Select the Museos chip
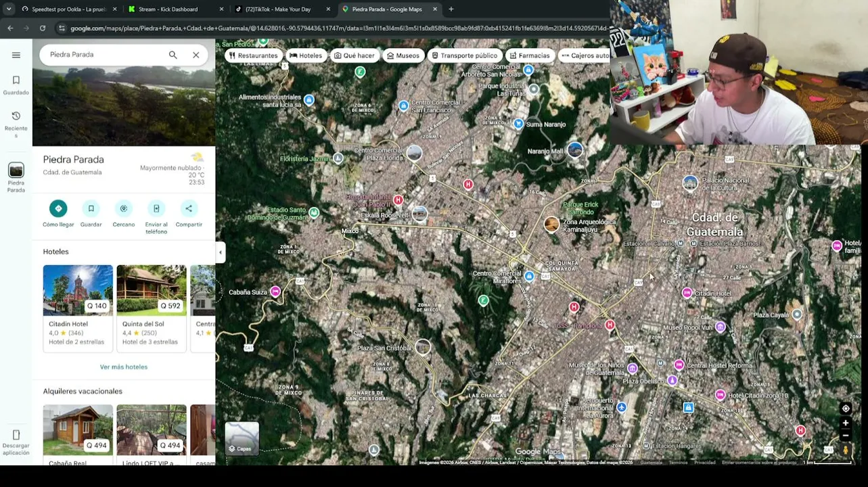Image resolution: width=868 pixels, height=487 pixels. coord(403,55)
